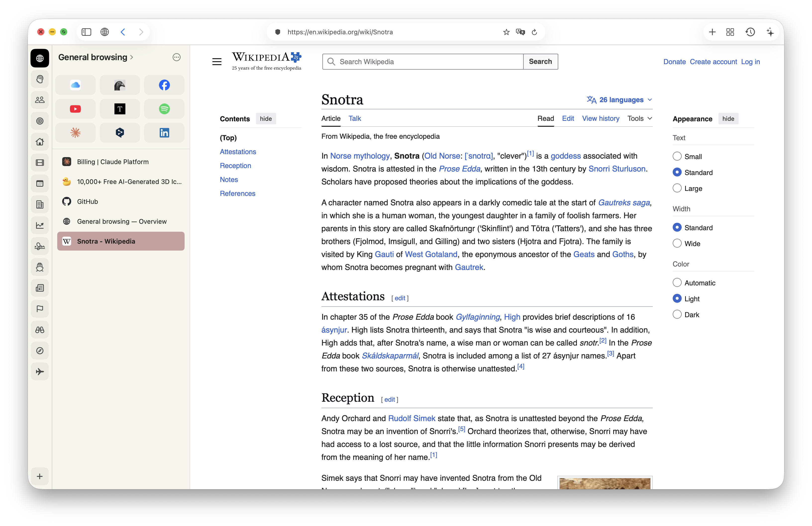Select the compass space icon in rail

(40, 351)
